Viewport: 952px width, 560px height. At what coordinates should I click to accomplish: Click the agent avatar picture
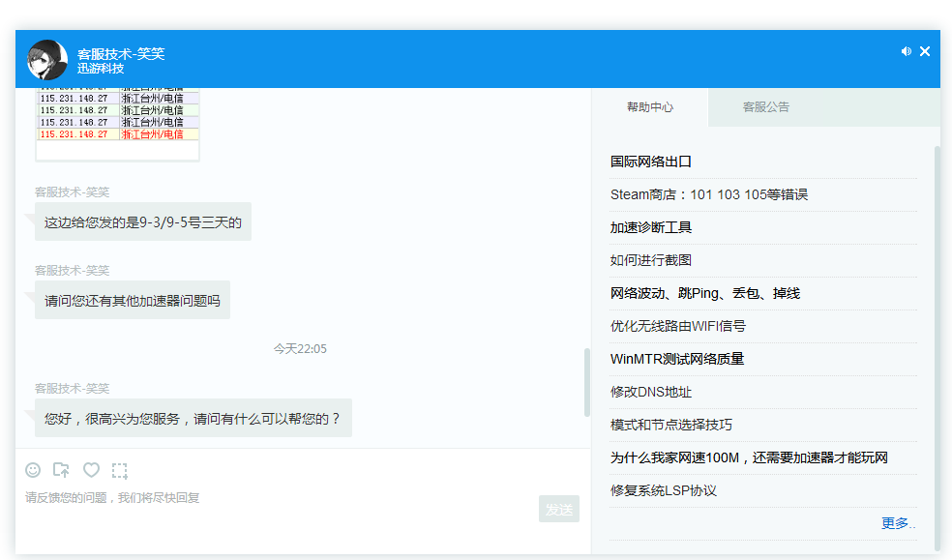[x=47, y=60]
